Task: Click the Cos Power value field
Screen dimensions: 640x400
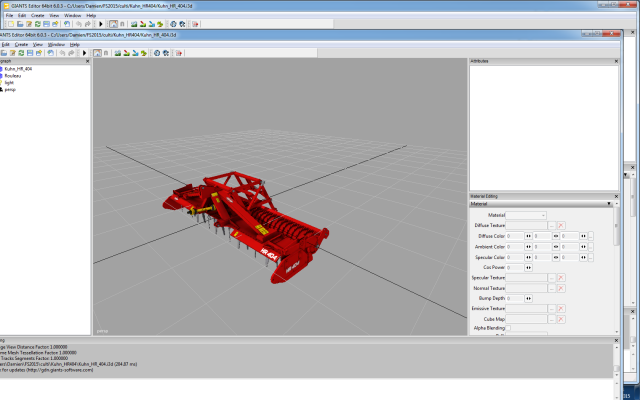Action: 514,267
